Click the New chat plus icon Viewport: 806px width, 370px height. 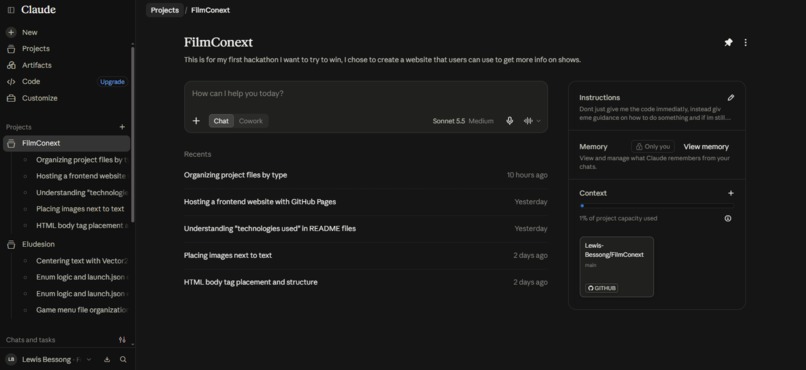pyautogui.click(x=11, y=32)
